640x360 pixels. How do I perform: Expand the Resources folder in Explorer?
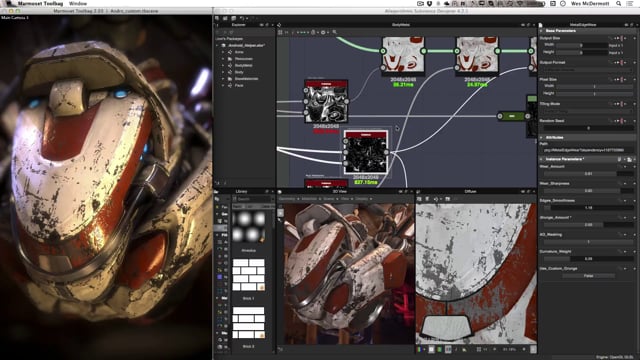(x=223, y=59)
